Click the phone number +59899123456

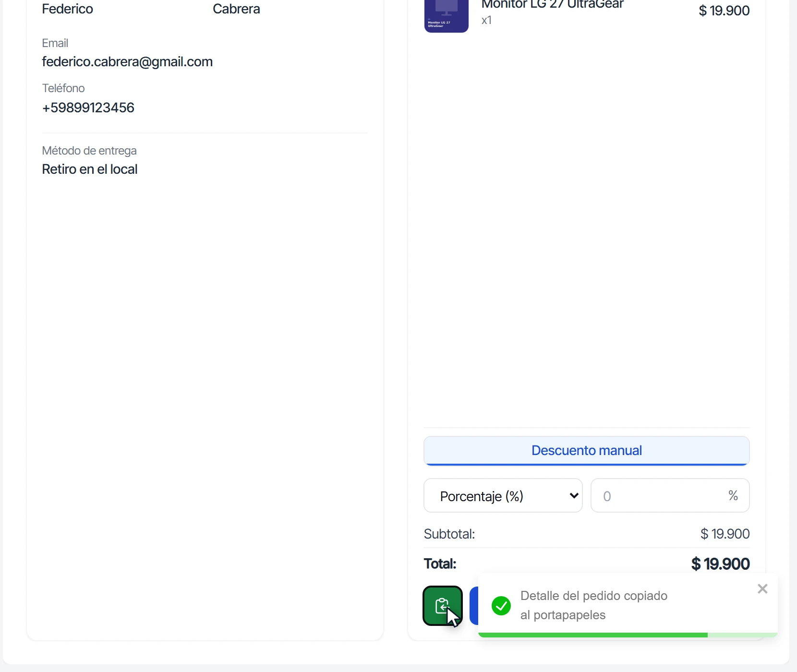[88, 108]
